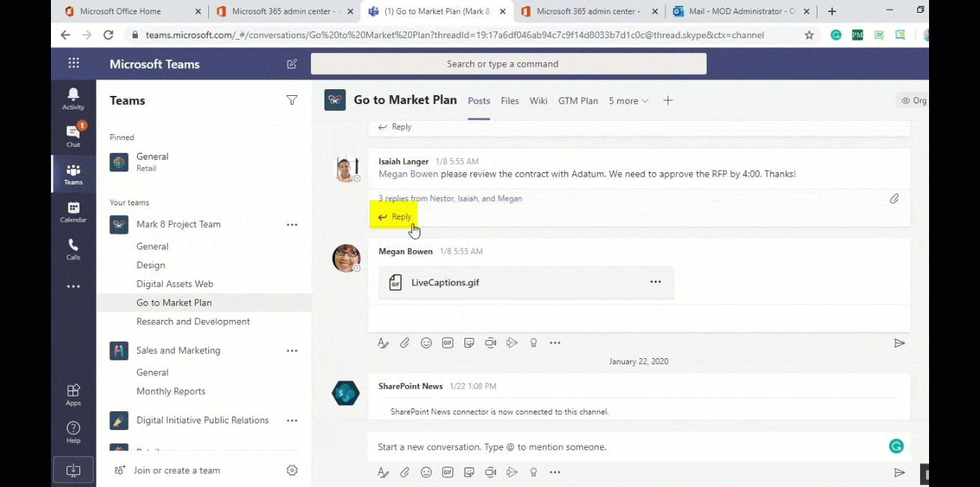
Task: Expand the 3 replies from Nestor, Isaiah, Megan
Action: (450, 199)
